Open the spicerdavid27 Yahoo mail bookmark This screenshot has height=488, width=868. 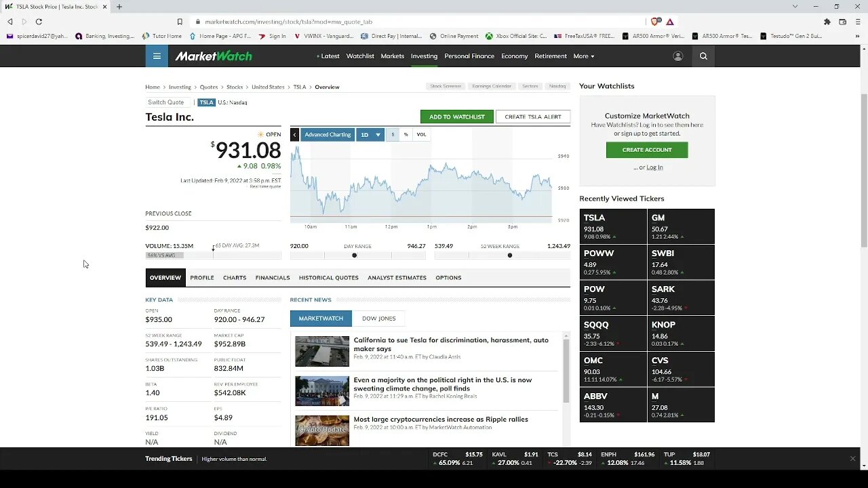point(37,36)
